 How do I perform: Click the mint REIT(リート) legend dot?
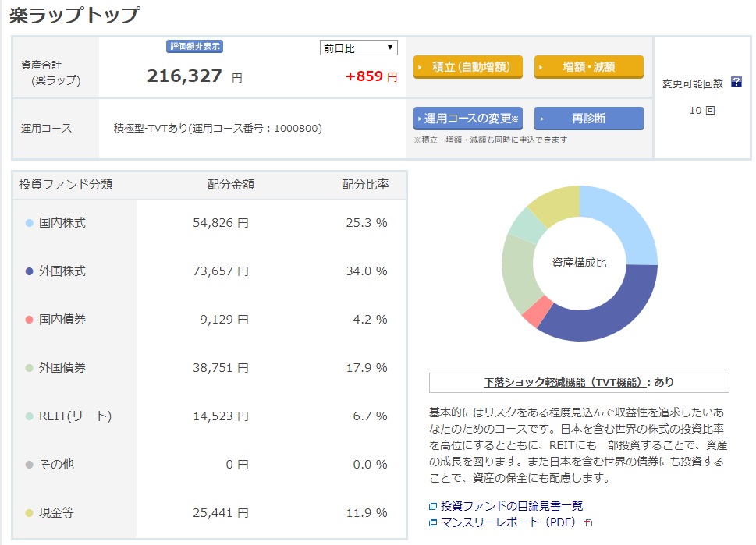(29, 416)
